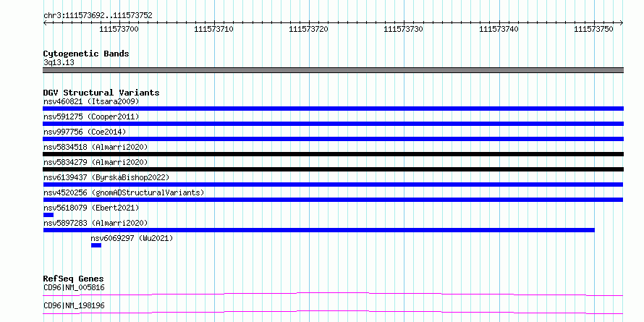Viewport: 644px width, 322px height.
Task: Click the nsv5834279 (Almarri2020) label
Action: (96, 162)
